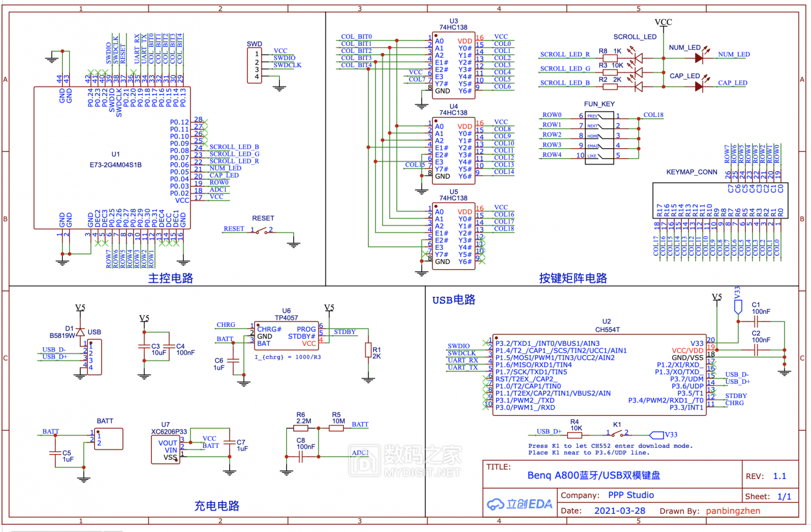Click the 'Press K1 to let CH552' note
Image resolution: width=811 pixels, height=532 pixels.
610,446
